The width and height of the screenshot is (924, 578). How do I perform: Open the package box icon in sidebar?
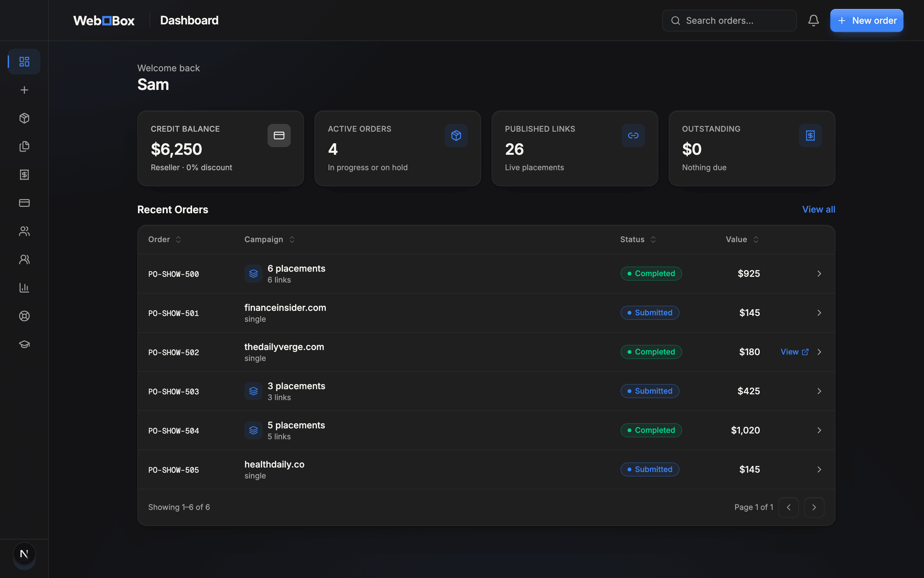(24, 118)
